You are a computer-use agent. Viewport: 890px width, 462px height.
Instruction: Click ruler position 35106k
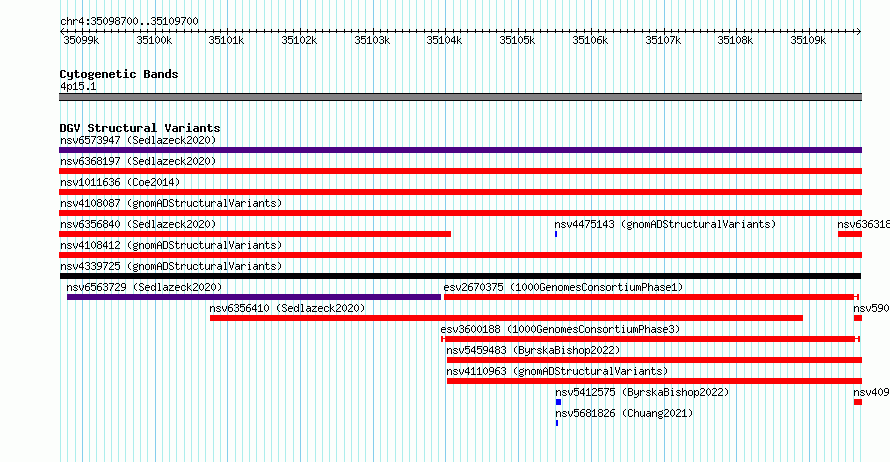(590, 40)
